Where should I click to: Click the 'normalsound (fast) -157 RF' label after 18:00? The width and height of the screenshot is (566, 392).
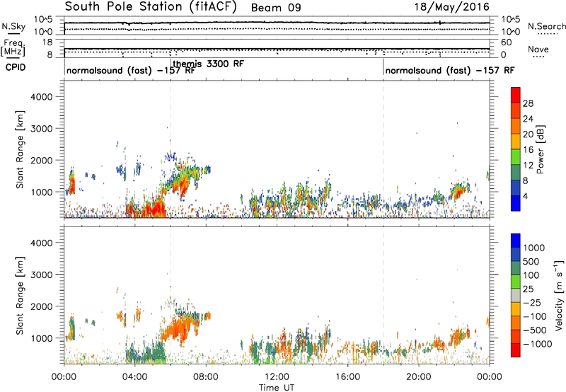[x=450, y=70]
